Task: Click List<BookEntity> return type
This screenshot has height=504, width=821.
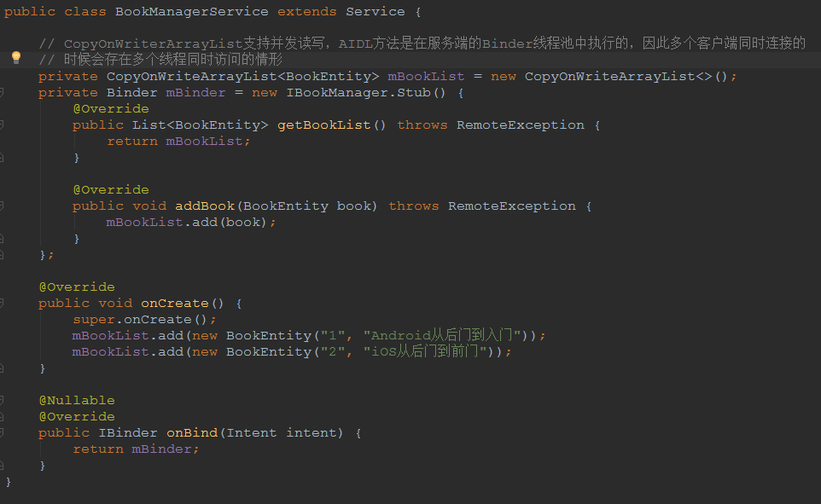Action: pos(200,125)
